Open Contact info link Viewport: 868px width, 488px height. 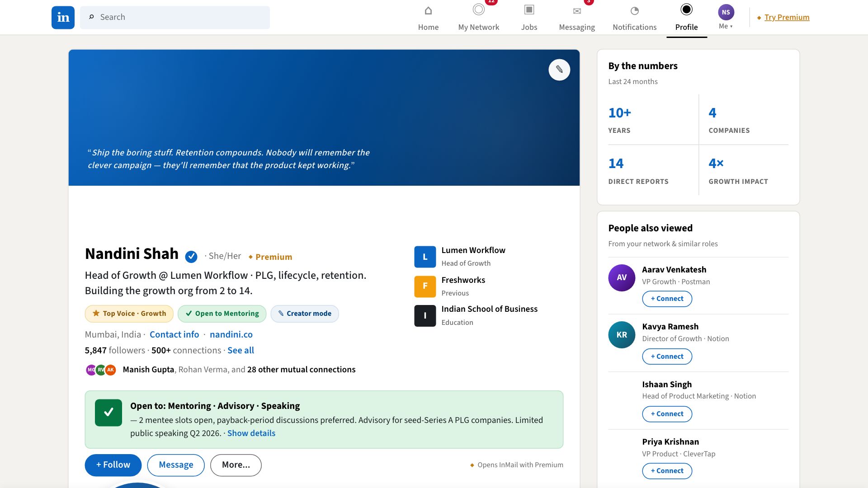coord(174,334)
